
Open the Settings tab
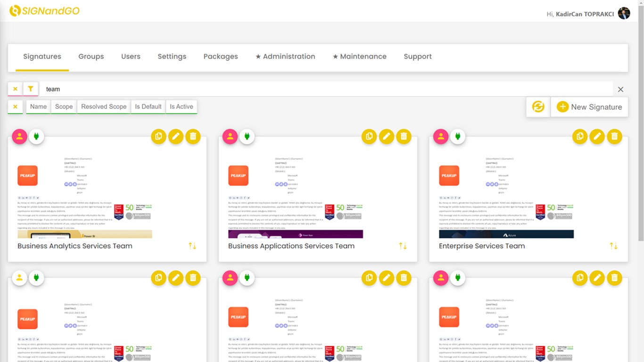172,57
